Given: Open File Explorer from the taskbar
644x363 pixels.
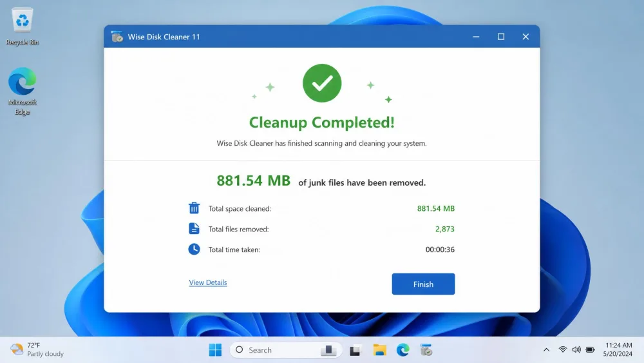Looking at the screenshot, I should pyautogui.click(x=379, y=350).
